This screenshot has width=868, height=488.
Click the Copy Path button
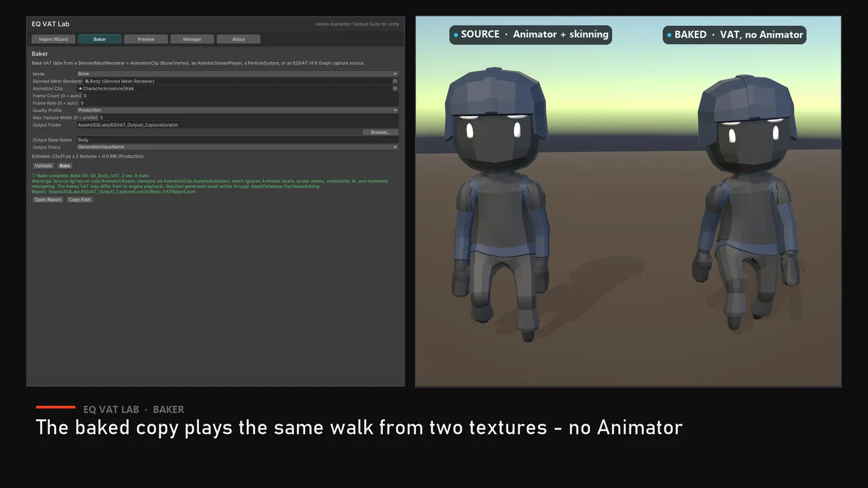[80, 200]
